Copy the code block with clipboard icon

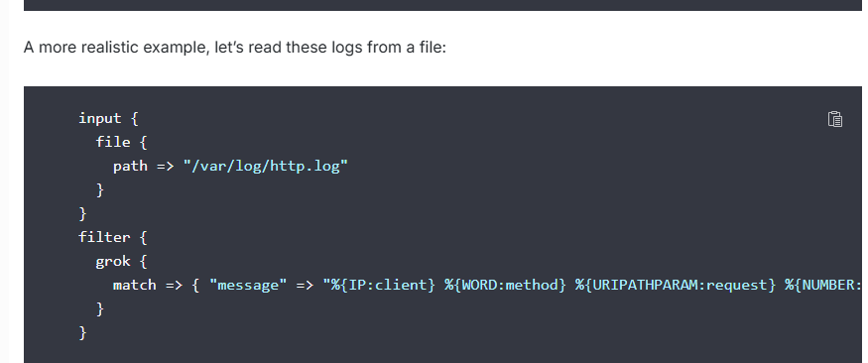(x=835, y=119)
